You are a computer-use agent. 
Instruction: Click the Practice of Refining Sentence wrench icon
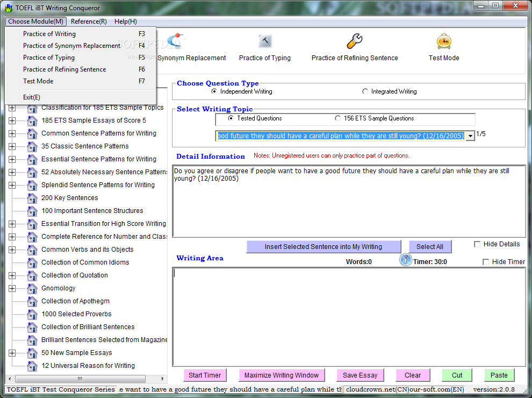click(x=355, y=41)
